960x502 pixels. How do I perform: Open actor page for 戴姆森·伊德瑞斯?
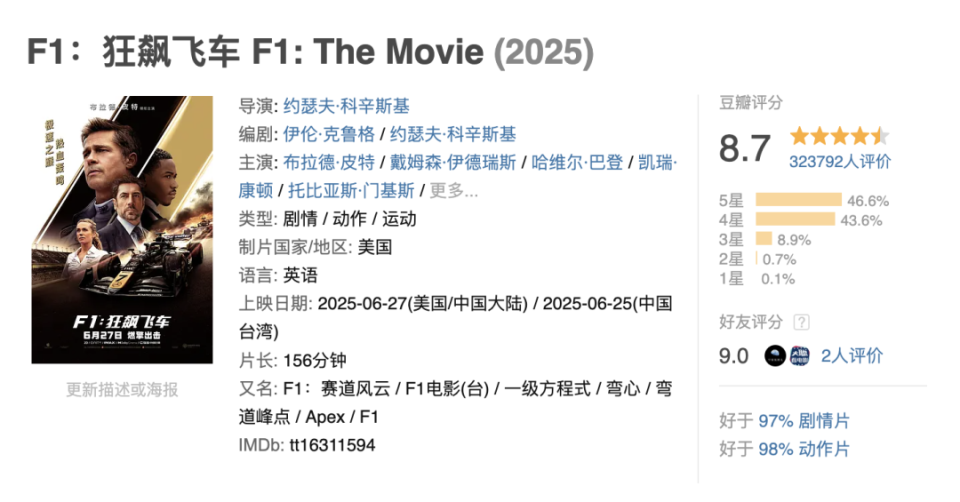[453, 162]
